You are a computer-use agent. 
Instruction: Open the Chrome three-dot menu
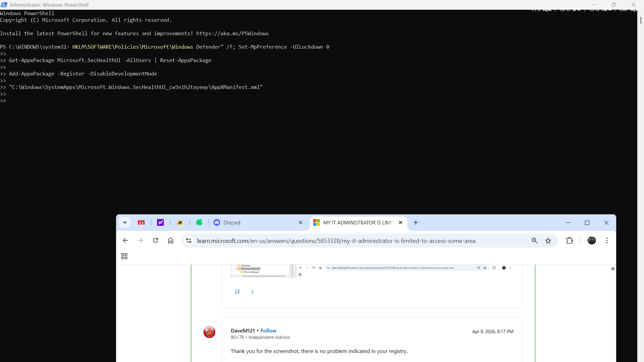pyautogui.click(x=607, y=241)
